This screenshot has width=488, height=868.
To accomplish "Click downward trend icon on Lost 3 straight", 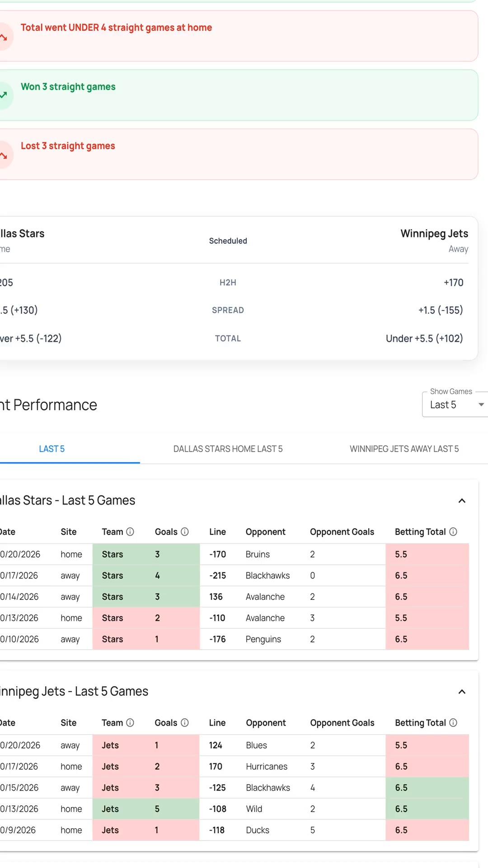I will [x=4, y=155].
